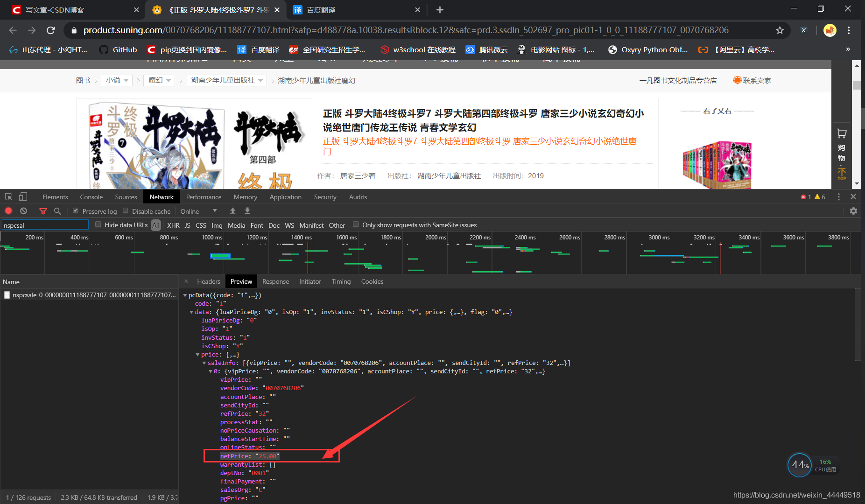Open the Timing tab
This screenshot has width=865, height=504.
(x=341, y=281)
